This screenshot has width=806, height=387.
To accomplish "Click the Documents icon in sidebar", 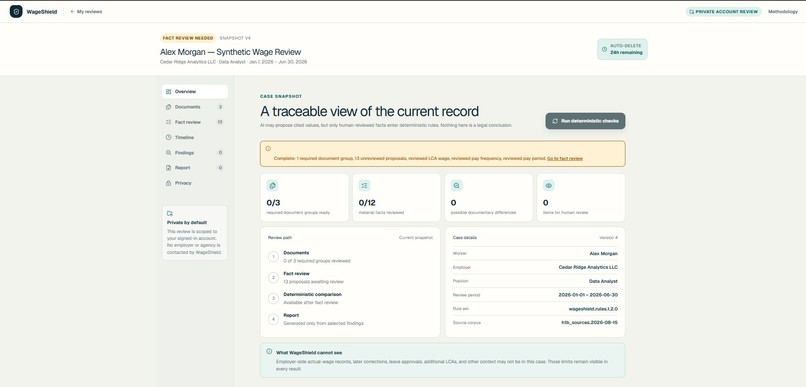I will pos(169,107).
